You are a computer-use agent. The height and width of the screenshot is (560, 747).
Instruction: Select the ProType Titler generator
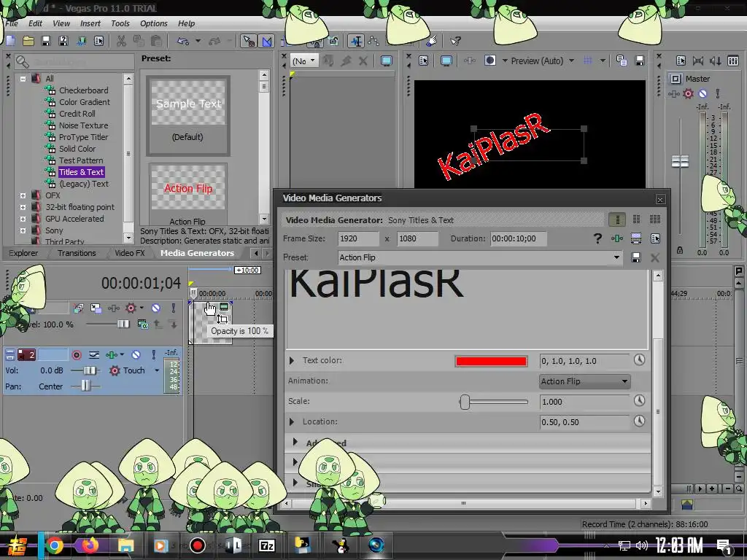(83, 137)
